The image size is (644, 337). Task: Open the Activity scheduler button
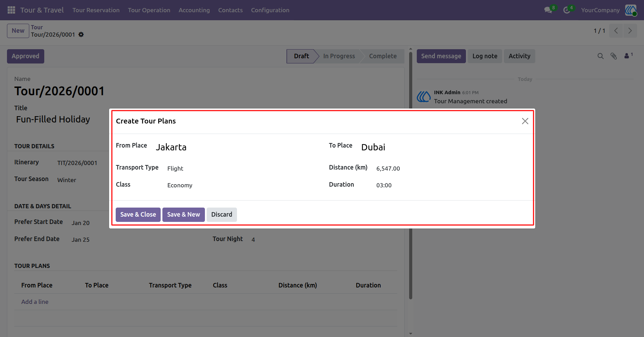pos(519,56)
